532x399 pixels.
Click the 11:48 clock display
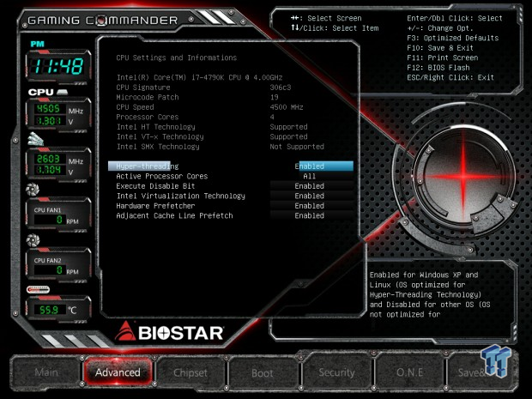click(58, 66)
